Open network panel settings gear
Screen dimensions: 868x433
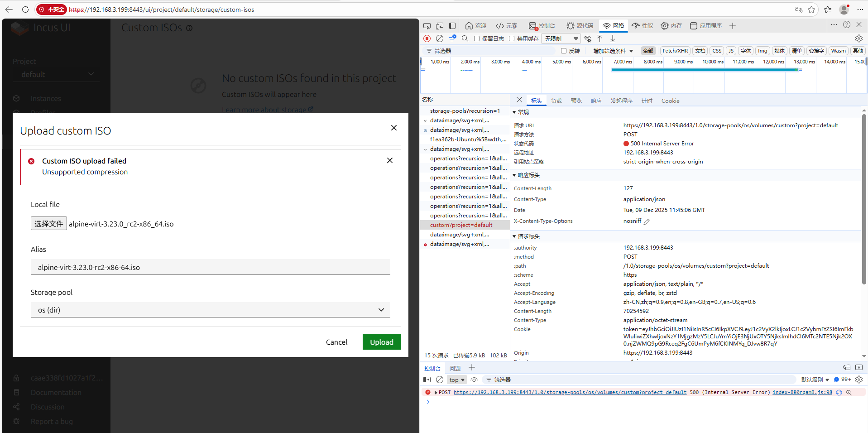pyautogui.click(x=858, y=38)
